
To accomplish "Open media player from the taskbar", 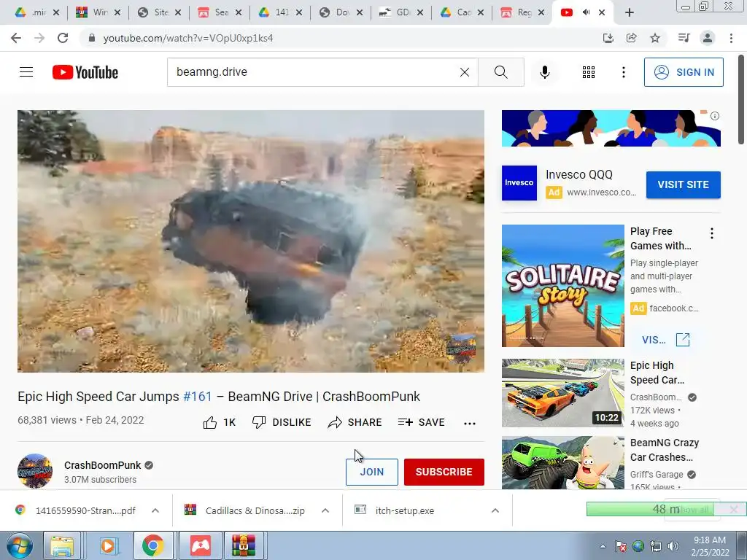I will 108,545.
